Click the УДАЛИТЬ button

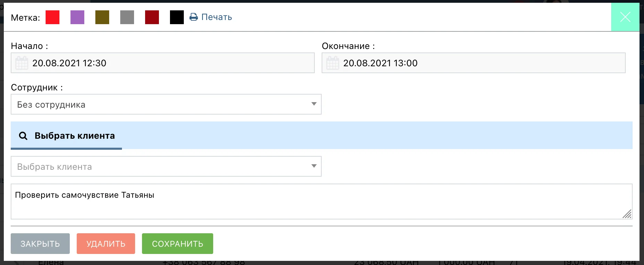[x=106, y=244]
